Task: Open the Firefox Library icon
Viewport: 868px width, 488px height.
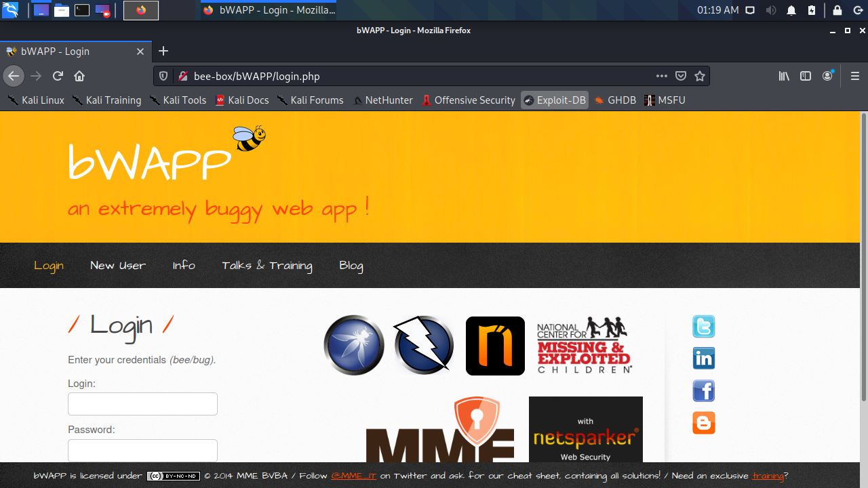Action: click(784, 76)
